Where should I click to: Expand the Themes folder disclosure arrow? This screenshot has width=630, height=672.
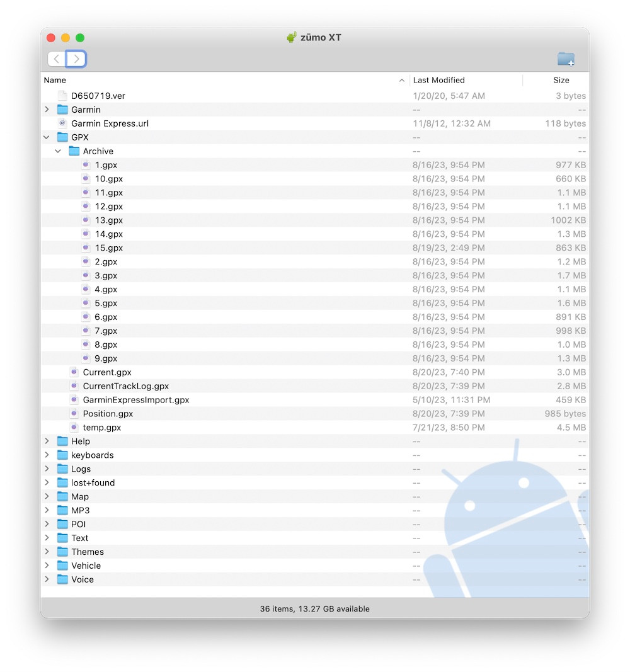tap(47, 552)
